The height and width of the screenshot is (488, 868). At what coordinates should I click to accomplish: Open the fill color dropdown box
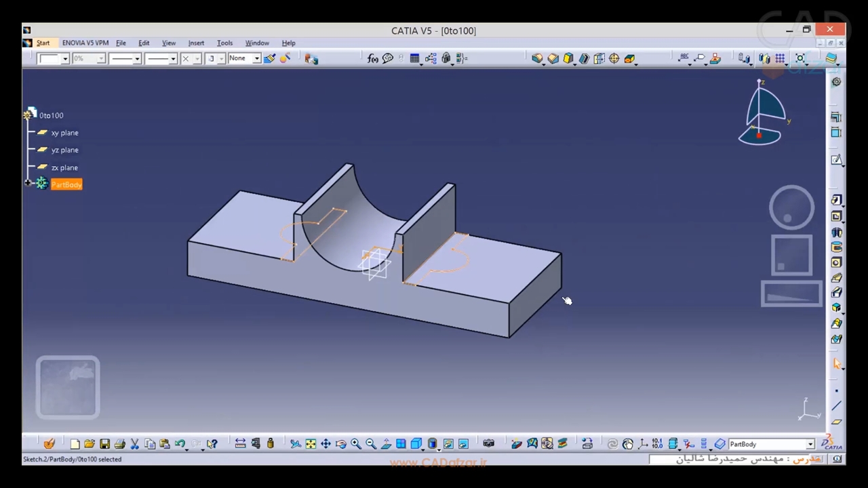point(65,59)
